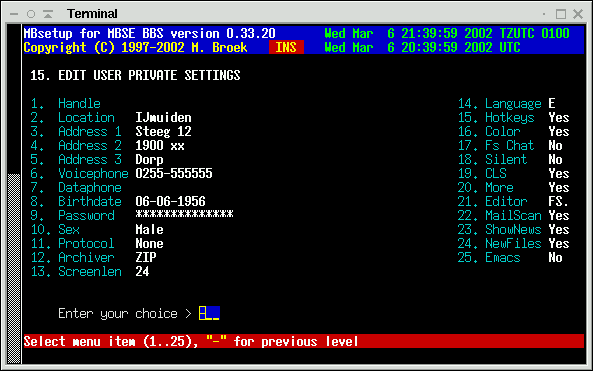Click the Copyright 1997-2002 M. Broek line
Image resolution: width=593 pixels, height=371 pixels.
[x=135, y=47]
